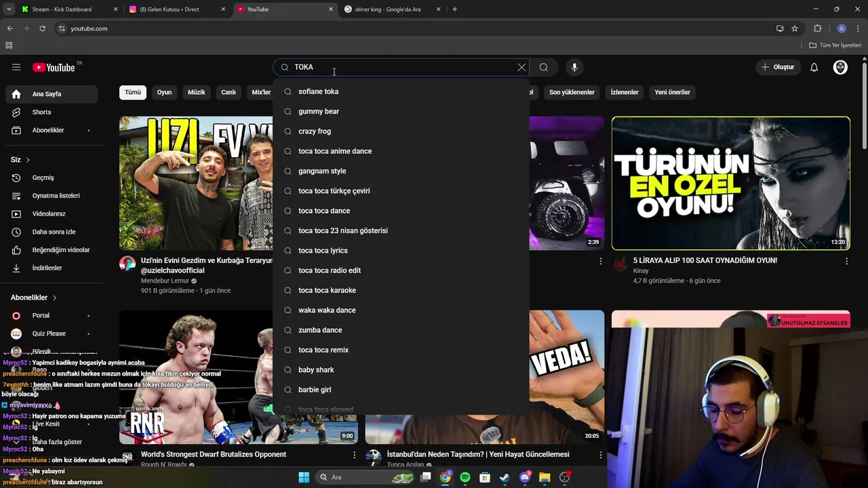Select the Yeni öneriler chip
The image size is (868, 488).
pos(672,92)
